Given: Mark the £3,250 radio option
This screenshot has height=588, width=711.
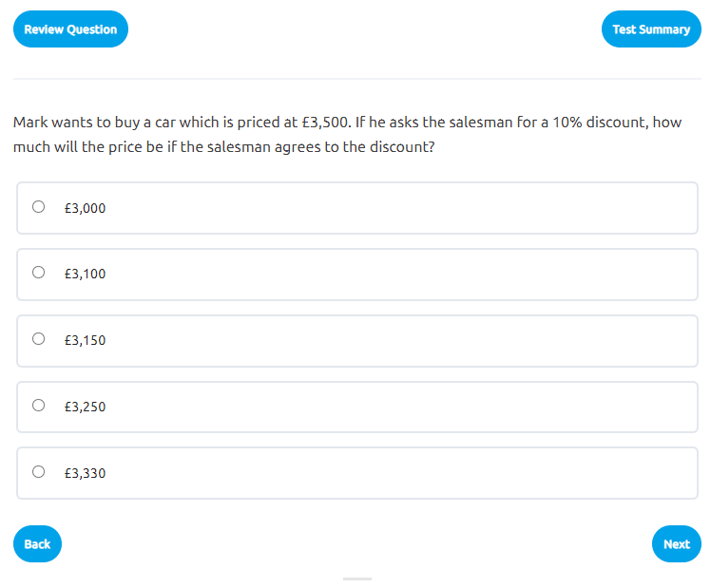Looking at the screenshot, I should 38,406.
